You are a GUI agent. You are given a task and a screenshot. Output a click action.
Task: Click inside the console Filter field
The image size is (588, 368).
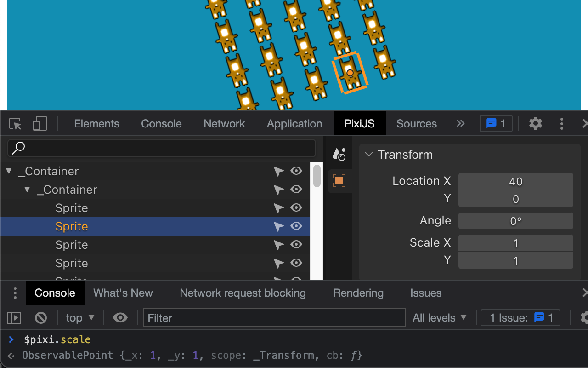coord(274,317)
